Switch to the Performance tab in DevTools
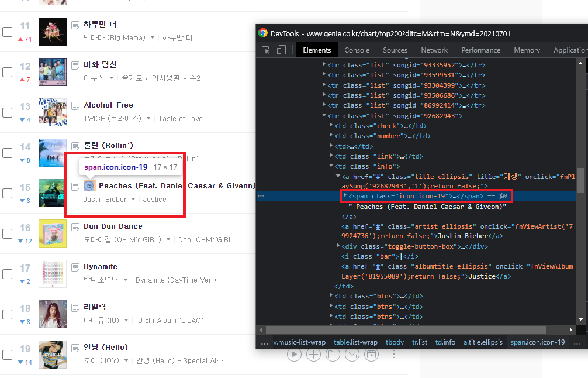The height and width of the screenshot is (378, 588). [481, 50]
